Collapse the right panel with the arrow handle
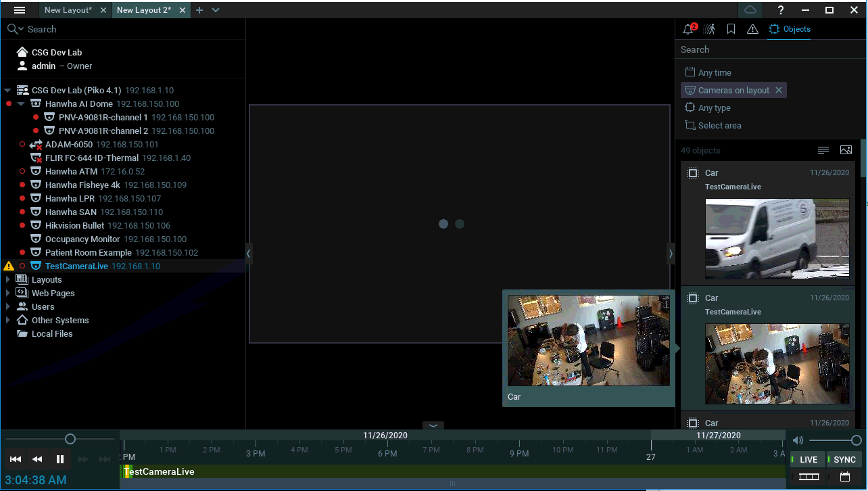 point(671,253)
